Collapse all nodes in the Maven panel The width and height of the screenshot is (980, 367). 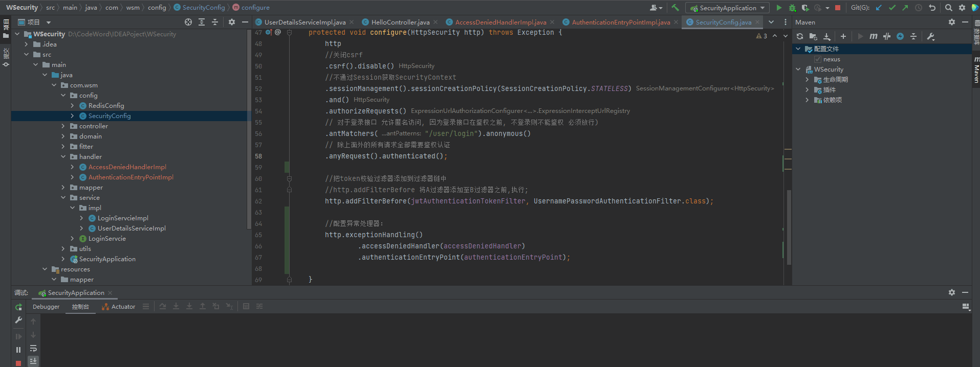[x=913, y=36]
